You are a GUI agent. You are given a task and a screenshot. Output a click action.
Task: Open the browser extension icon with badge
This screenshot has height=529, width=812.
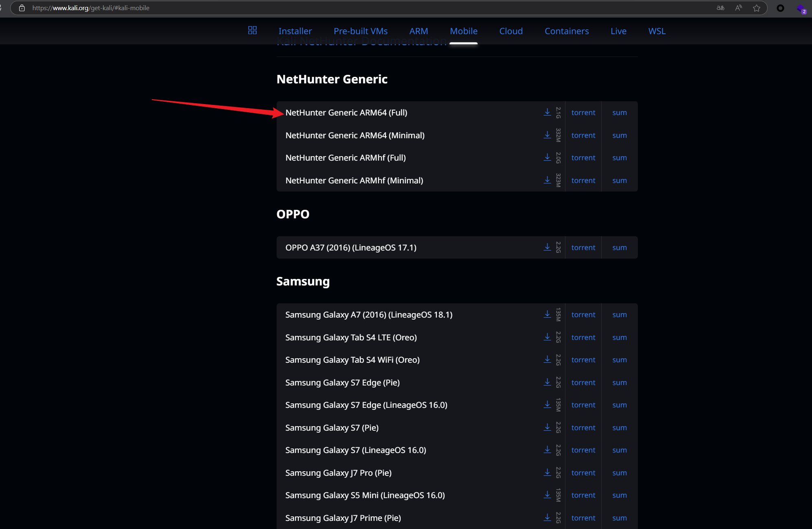[801, 9]
